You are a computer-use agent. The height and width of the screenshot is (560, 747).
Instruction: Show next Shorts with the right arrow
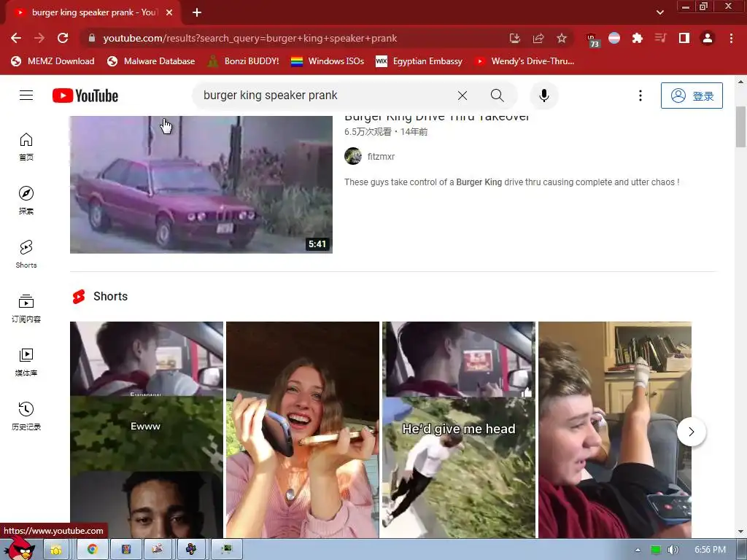click(692, 432)
